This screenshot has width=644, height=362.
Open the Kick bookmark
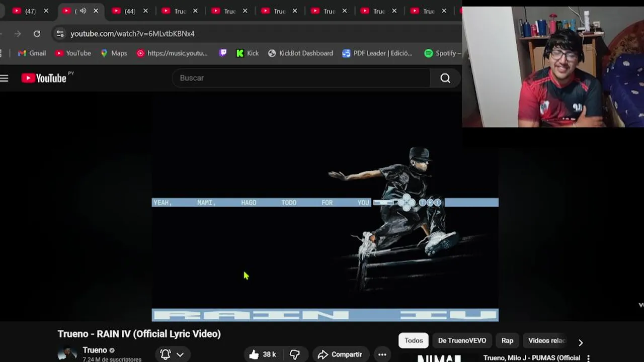tap(248, 53)
